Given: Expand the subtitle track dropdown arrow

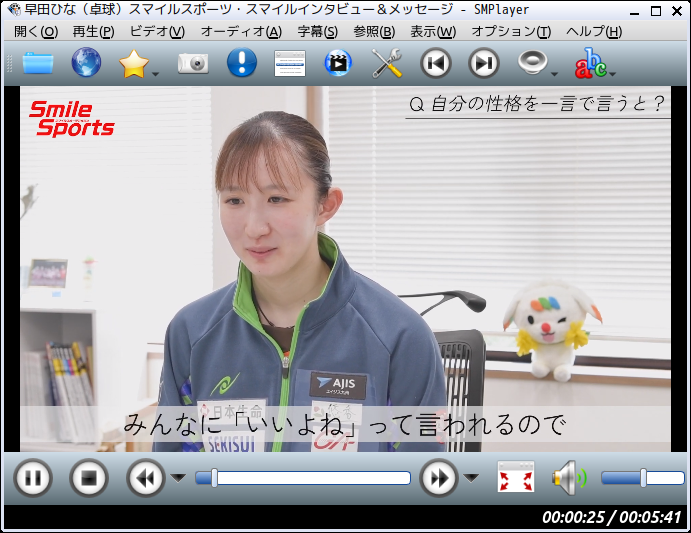Looking at the screenshot, I should click(x=612, y=74).
